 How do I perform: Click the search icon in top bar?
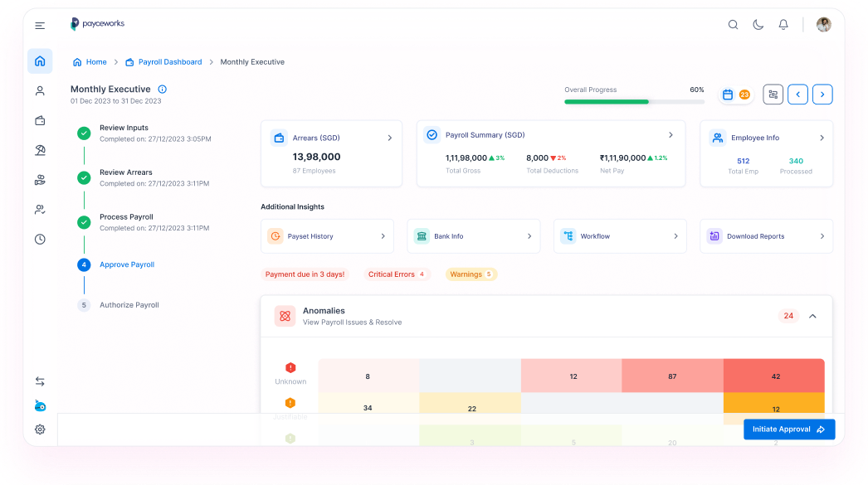pyautogui.click(x=733, y=24)
